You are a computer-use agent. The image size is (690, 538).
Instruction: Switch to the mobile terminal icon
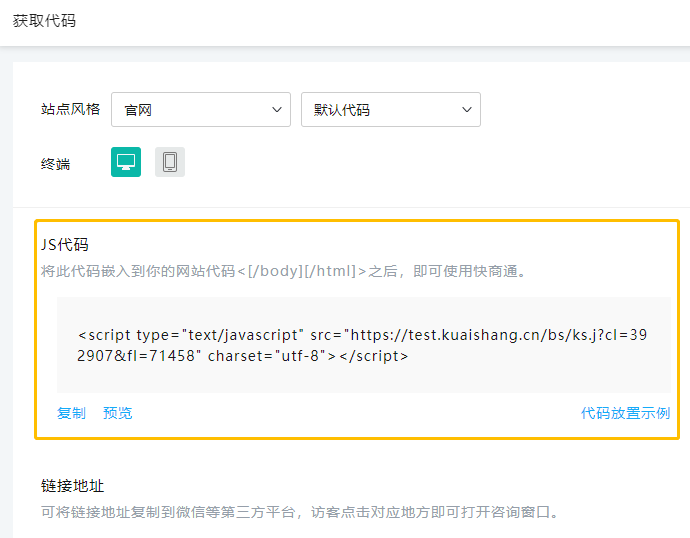pyautogui.click(x=170, y=162)
